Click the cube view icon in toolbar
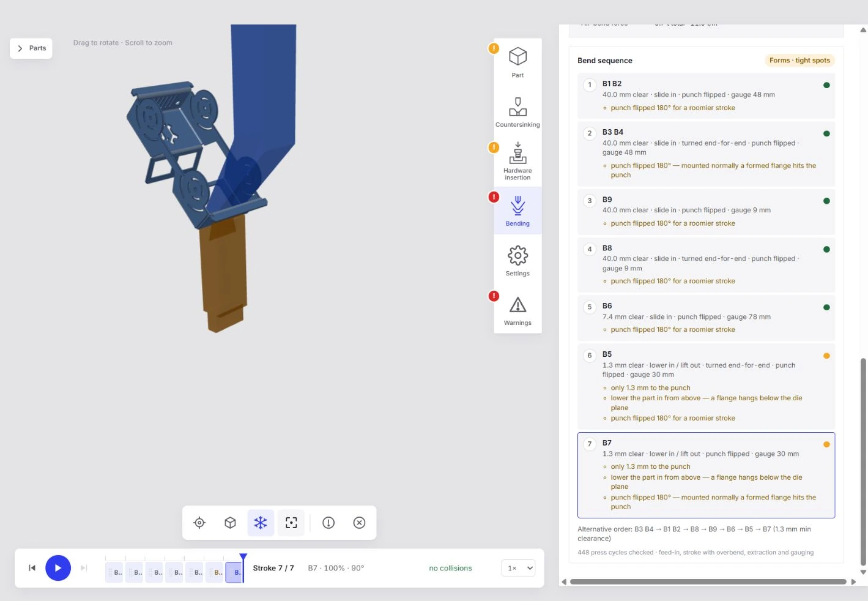 [230, 523]
